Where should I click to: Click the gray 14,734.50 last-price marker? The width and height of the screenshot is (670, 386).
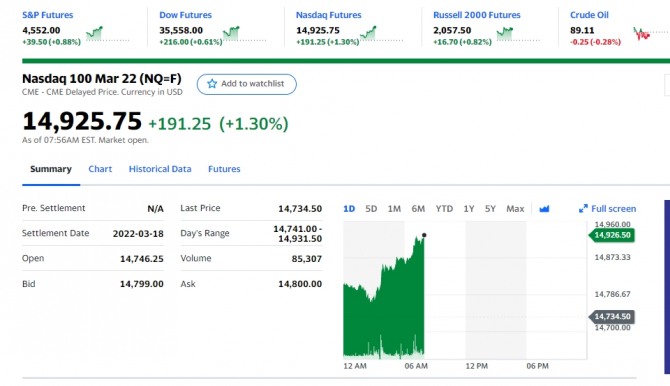[612, 317]
